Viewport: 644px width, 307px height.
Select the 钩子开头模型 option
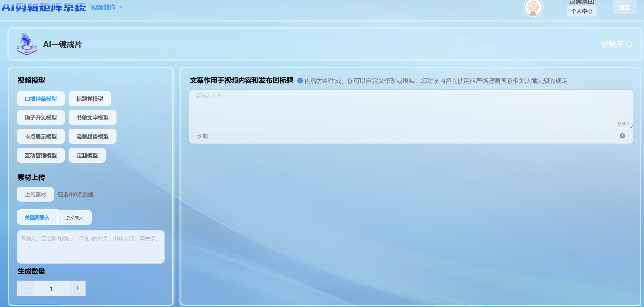(x=41, y=118)
